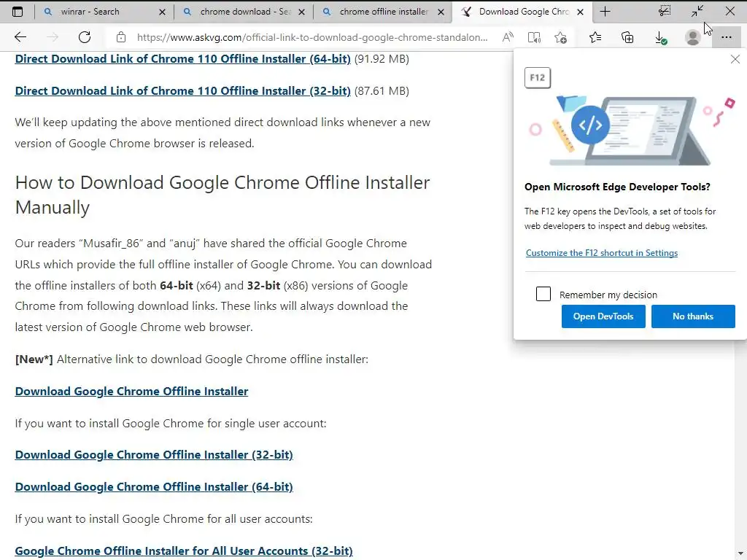Screen dimensions: 747x560
Task: Click the (91.92 MB) size text
Action: tap(382, 59)
